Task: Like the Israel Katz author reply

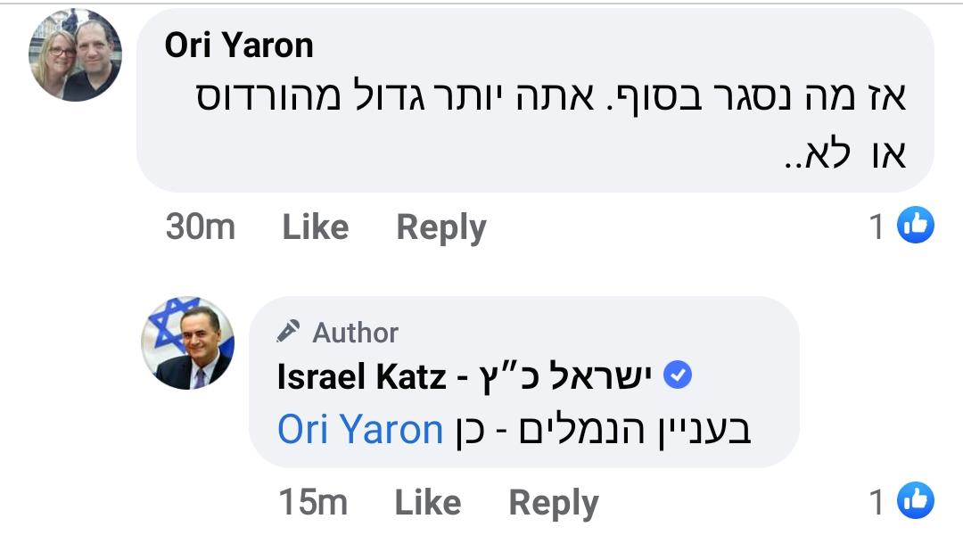Action: coord(427,503)
